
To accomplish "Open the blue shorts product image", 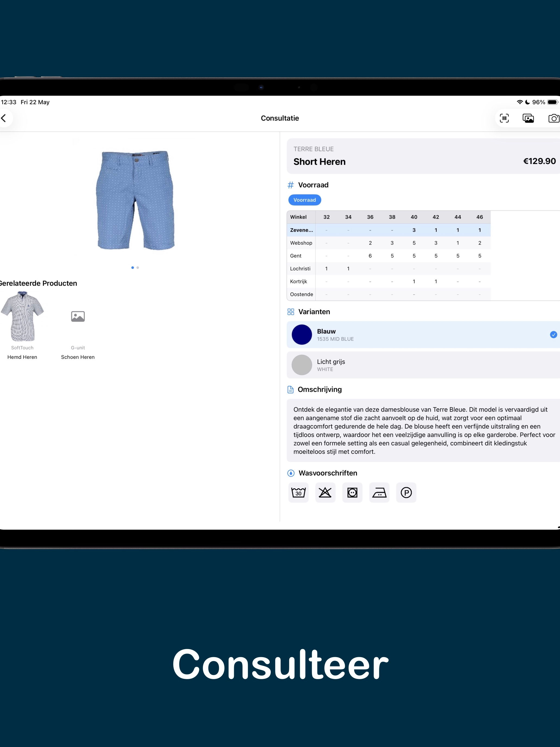I will [135, 200].
